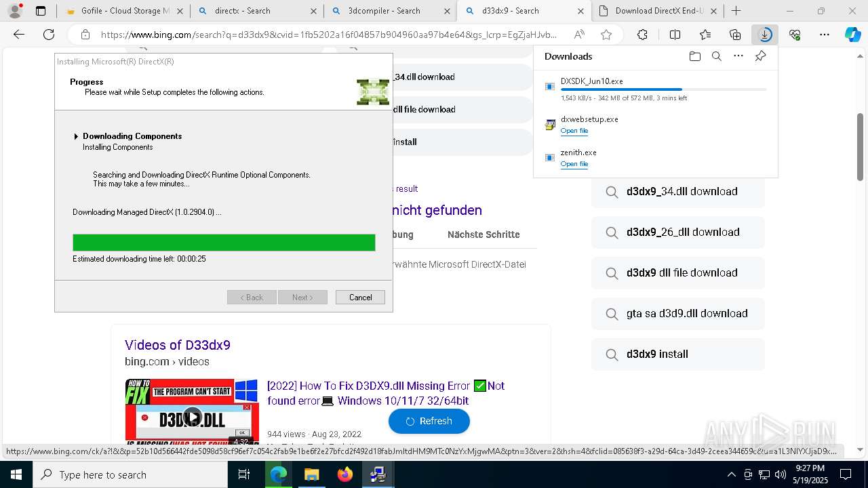Search within downloads

(716, 56)
